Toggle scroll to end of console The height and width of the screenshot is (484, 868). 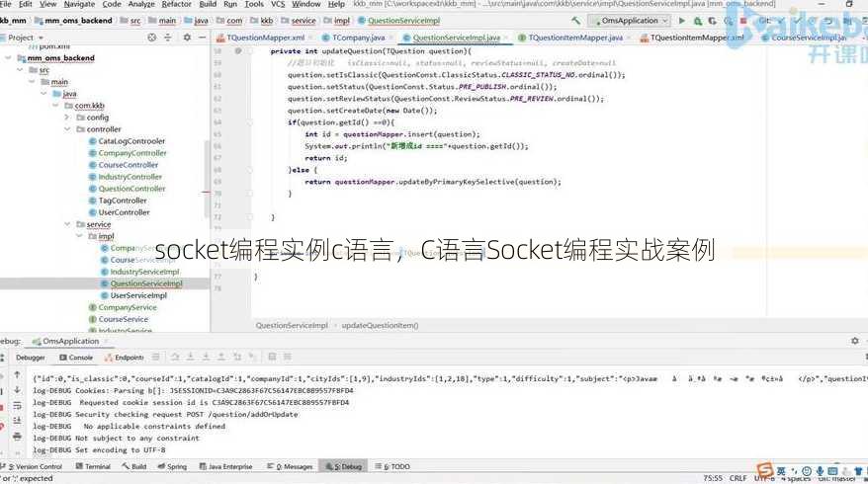point(17,421)
